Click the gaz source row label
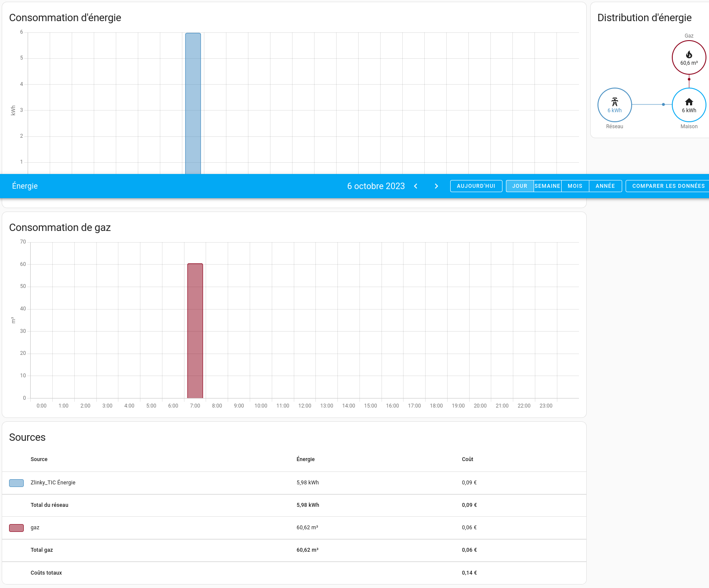 (35, 528)
